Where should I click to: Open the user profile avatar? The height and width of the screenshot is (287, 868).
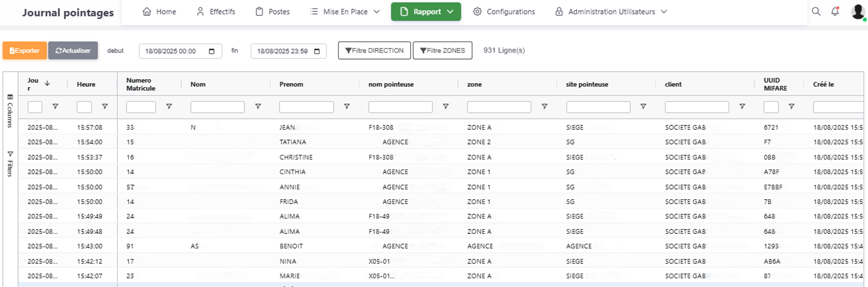point(858,12)
